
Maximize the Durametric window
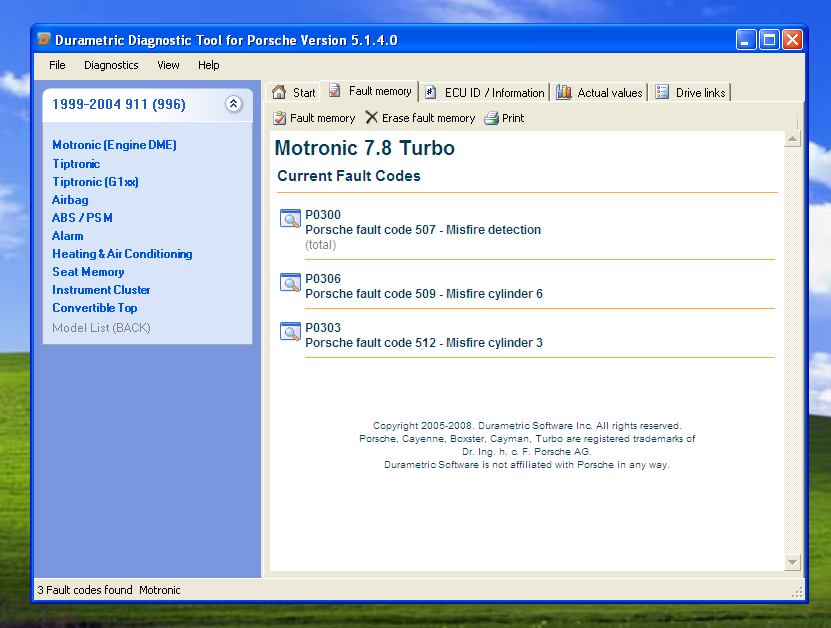click(x=769, y=40)
